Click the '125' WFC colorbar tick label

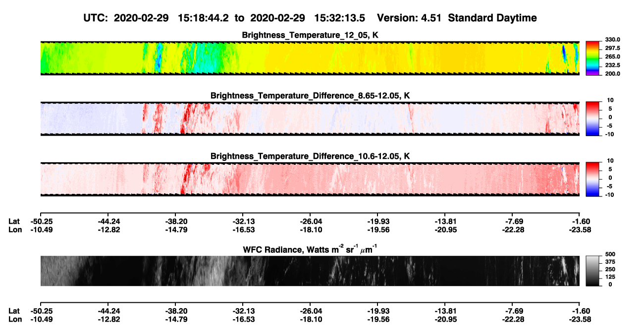[x=610, y=278]
